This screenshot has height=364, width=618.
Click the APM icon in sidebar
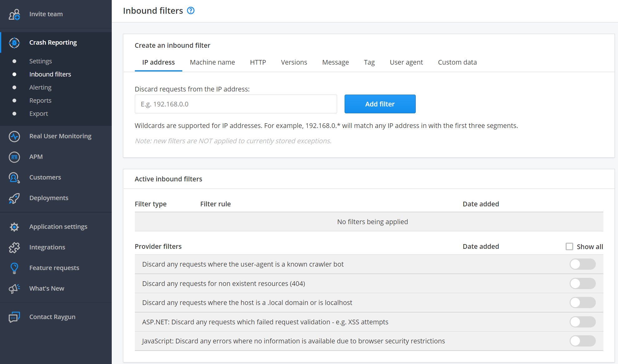coord(14,156)
